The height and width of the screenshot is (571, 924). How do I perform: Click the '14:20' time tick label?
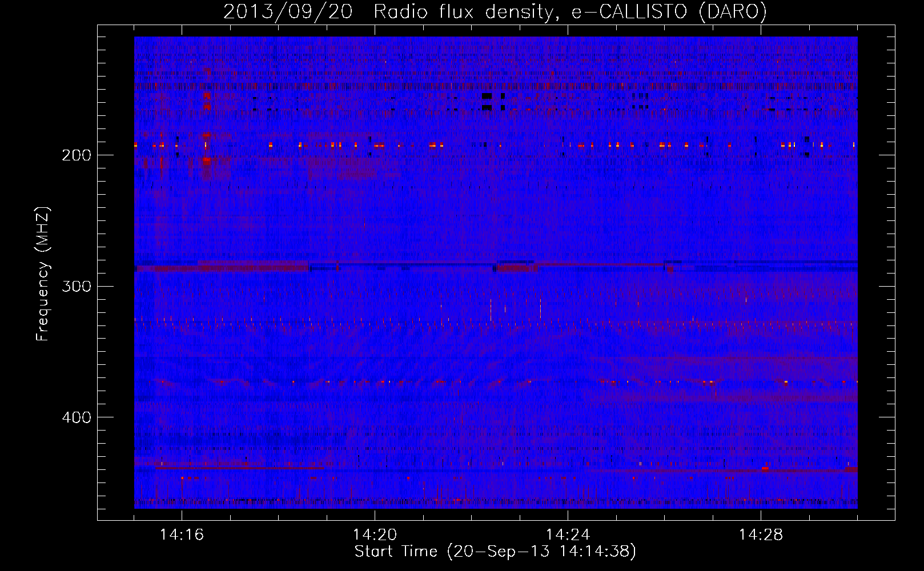[375, 535]
